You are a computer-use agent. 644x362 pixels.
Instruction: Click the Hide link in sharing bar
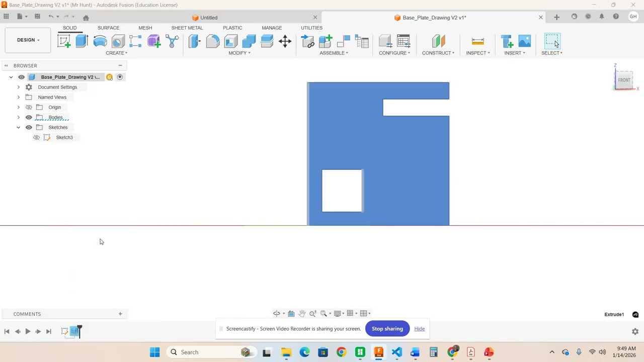coord(420,329)
